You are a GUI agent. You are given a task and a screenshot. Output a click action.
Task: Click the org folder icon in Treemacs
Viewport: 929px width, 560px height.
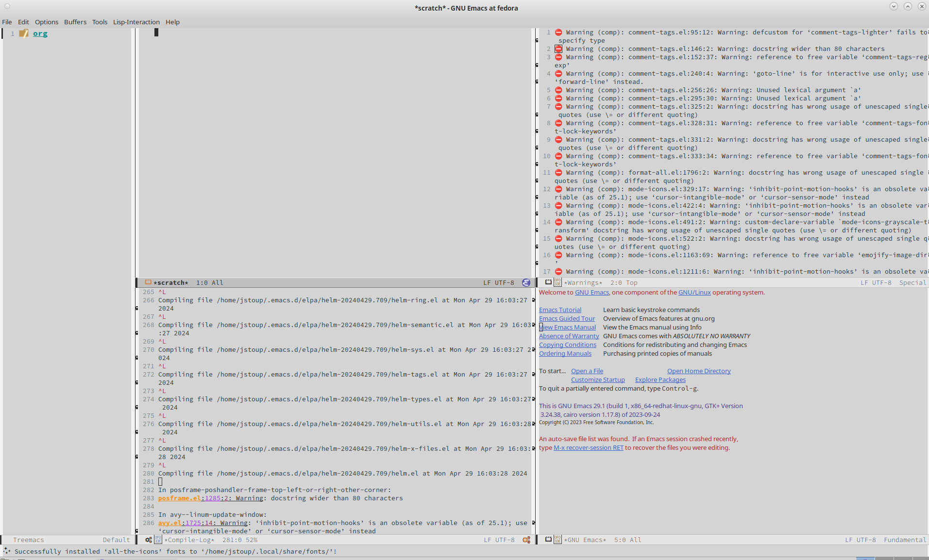coord(24,33)
